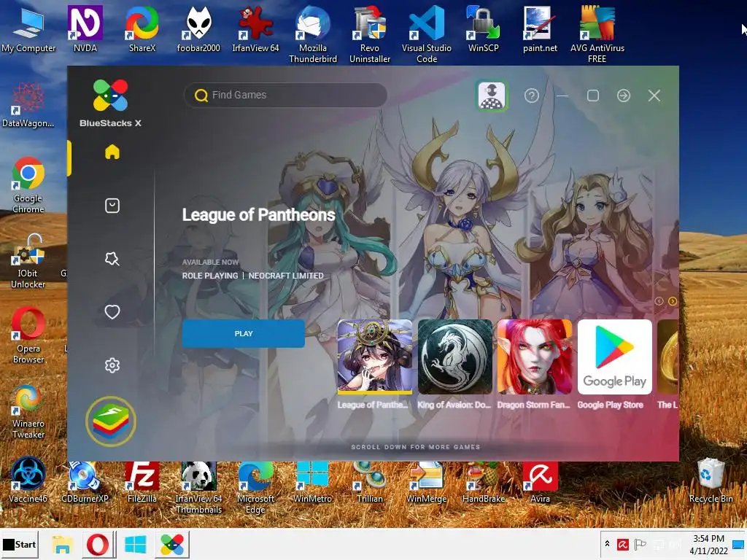
Task: Click ROLE PLAYING genre text
Action: [x=210, y=276]
